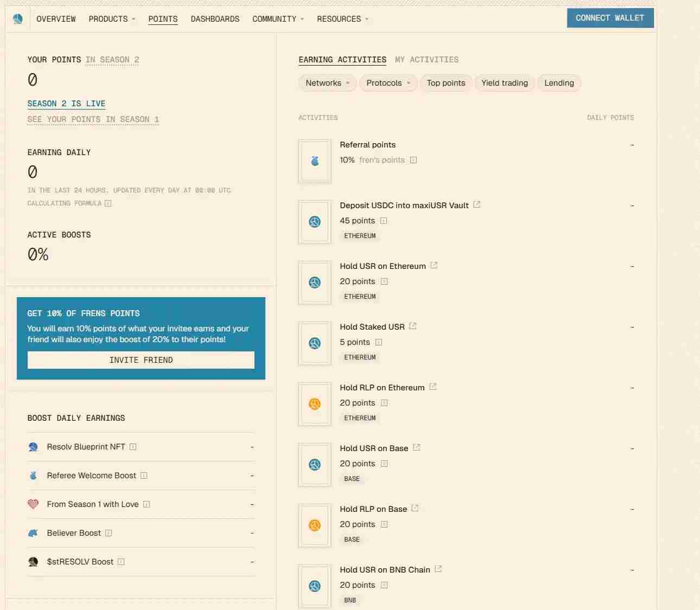Click the Invite Friend button

point(141,360)
